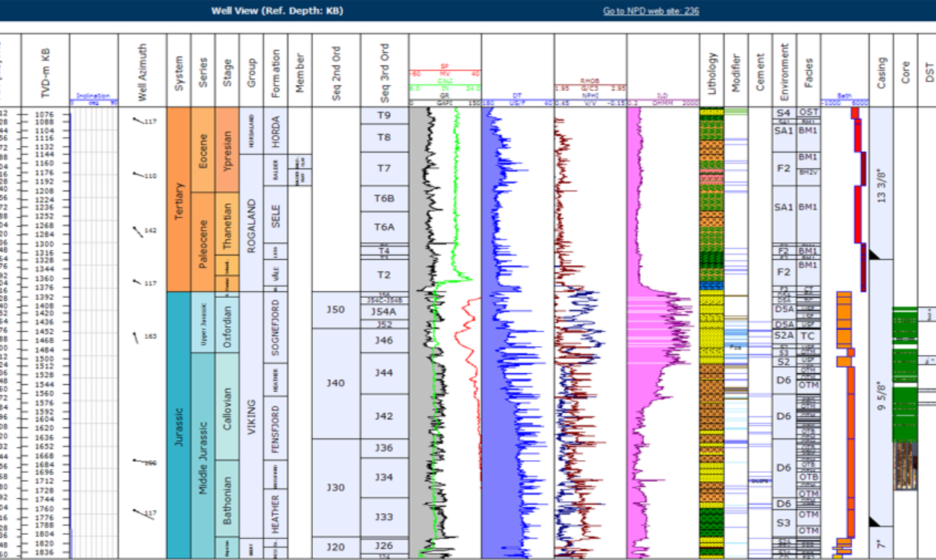This screenshot has width=936, height=560.
Task: Select the orange Tertiary system block
Action: coord(178,199)
